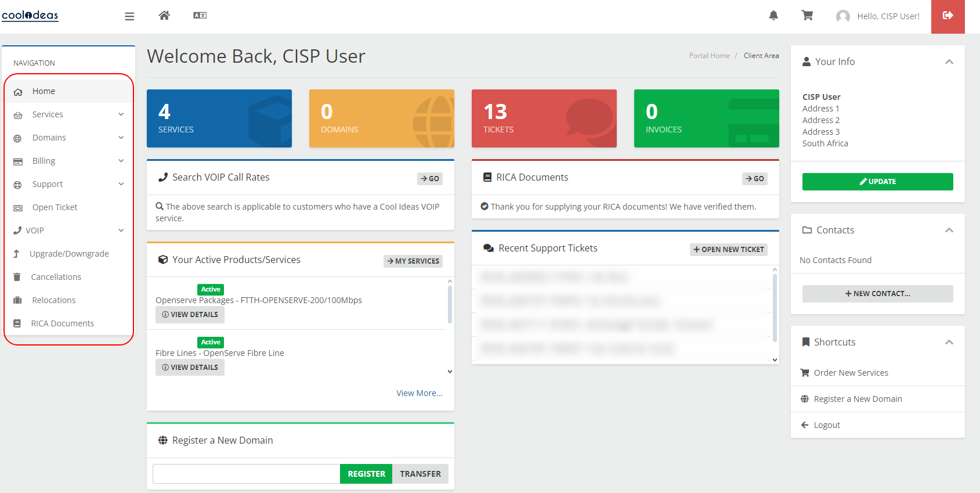Open Cancellations menu item
This screenshot has height=493, width=980.
coord(69,277)
